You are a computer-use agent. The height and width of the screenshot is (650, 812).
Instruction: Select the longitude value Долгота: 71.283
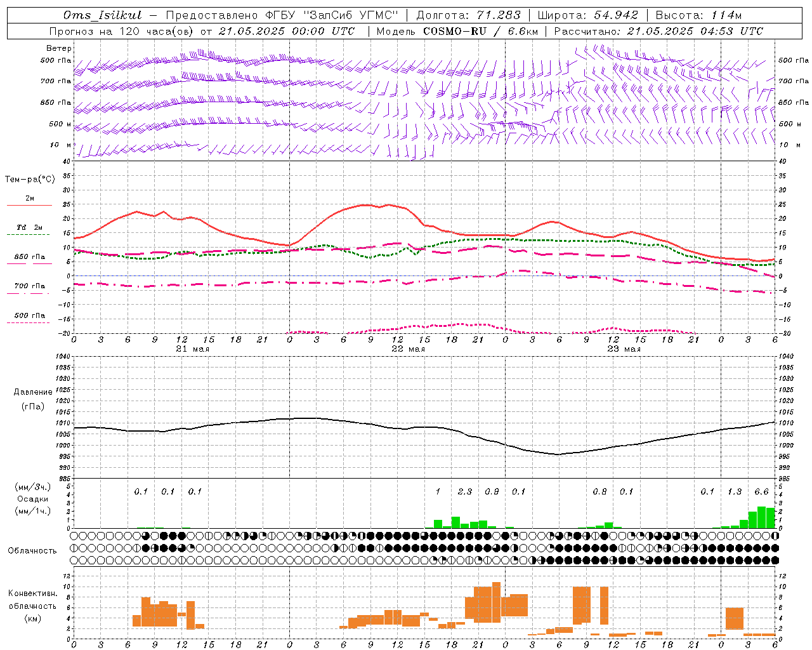click(468, 15)
